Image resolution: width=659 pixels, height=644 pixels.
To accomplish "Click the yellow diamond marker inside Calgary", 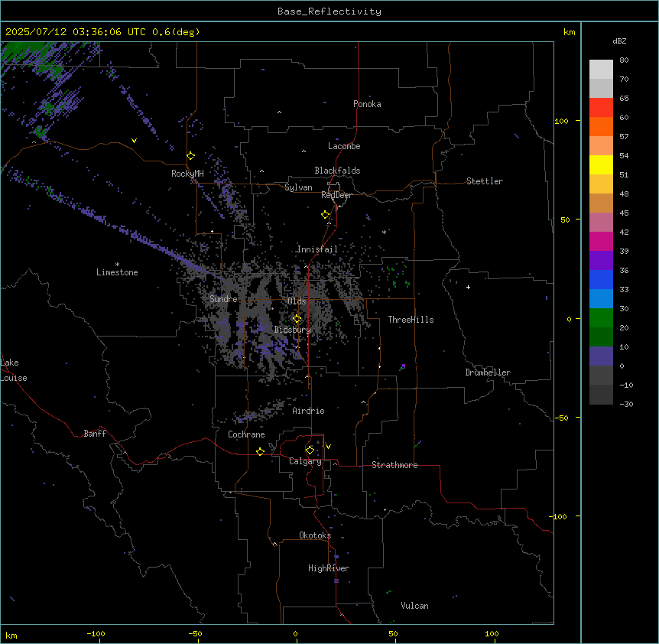I will [x=310, y=450].
